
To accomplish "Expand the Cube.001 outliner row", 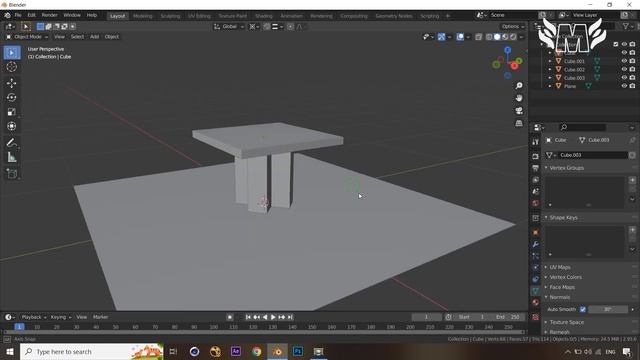I will click(550, 61).
